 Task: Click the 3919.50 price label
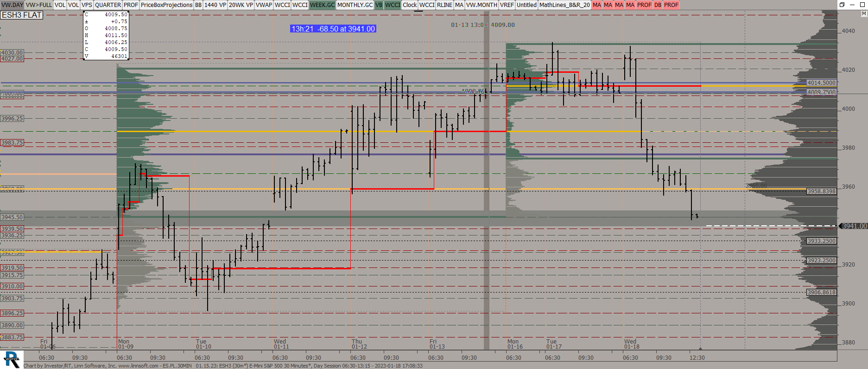(x=12, y=268)
